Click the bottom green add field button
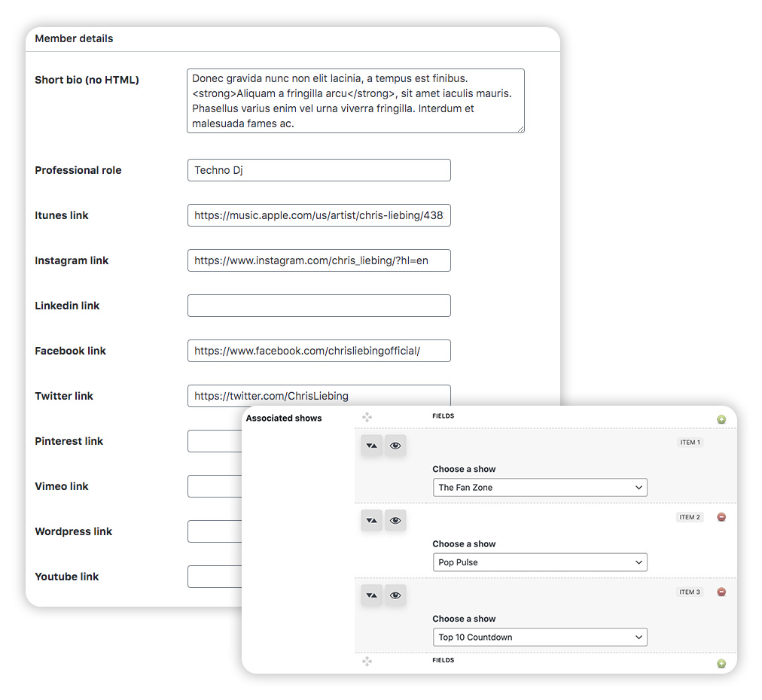762x700 pixels. (721, 664)
